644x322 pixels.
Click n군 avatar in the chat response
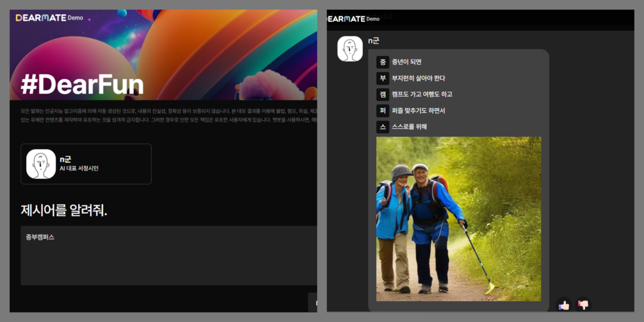tap(350, 49)
